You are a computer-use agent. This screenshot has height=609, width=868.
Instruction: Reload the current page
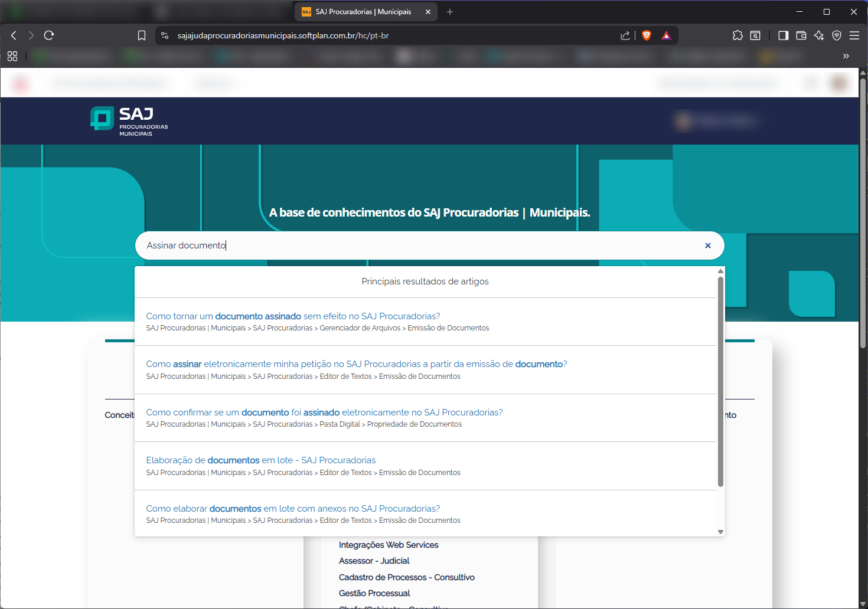point(49,35)
